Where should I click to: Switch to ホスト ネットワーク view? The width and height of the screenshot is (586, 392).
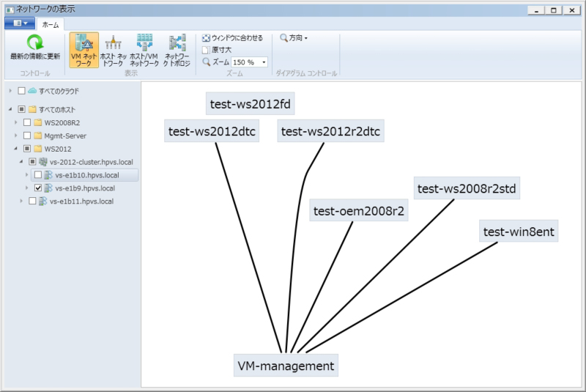113,50
